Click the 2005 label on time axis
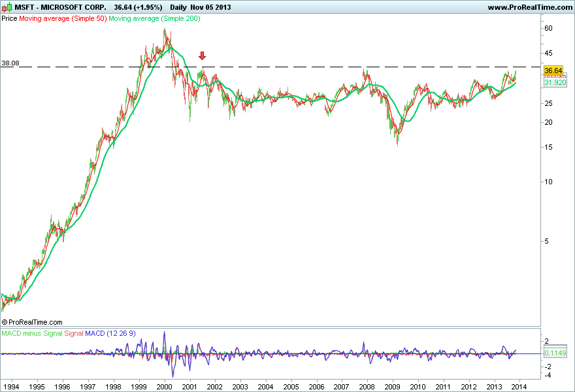Image resolution: width=575 pixels, height=392 pixels. 291,387
